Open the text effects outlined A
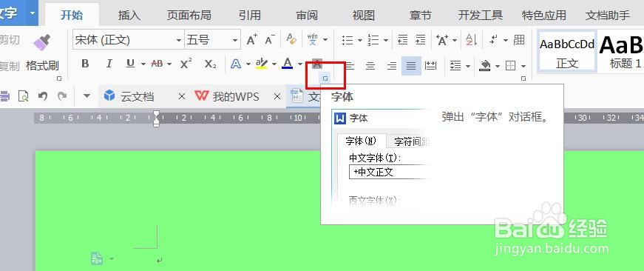 [236, 64]
